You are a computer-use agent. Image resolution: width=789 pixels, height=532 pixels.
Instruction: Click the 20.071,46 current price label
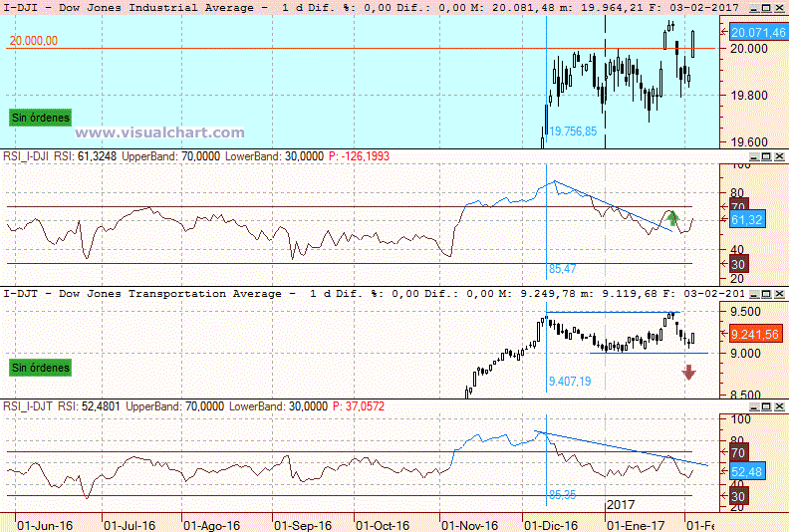click(758, 33)
